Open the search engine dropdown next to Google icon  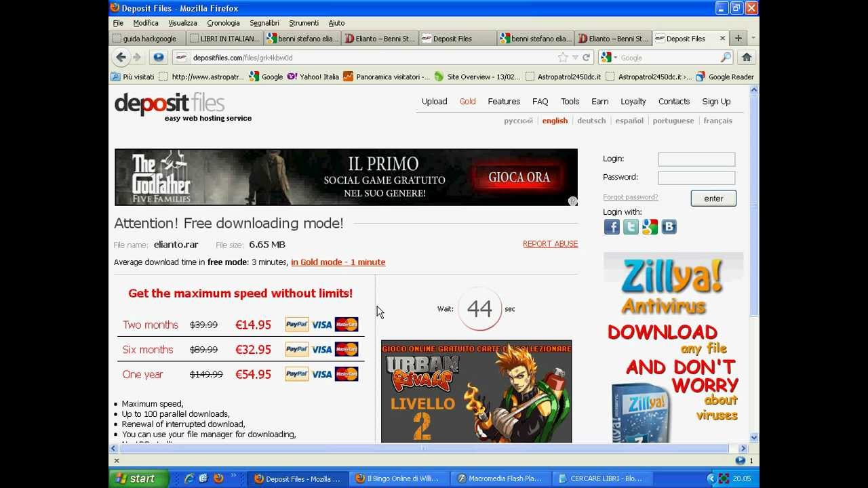pyautogui.click(x=615, y=58)
